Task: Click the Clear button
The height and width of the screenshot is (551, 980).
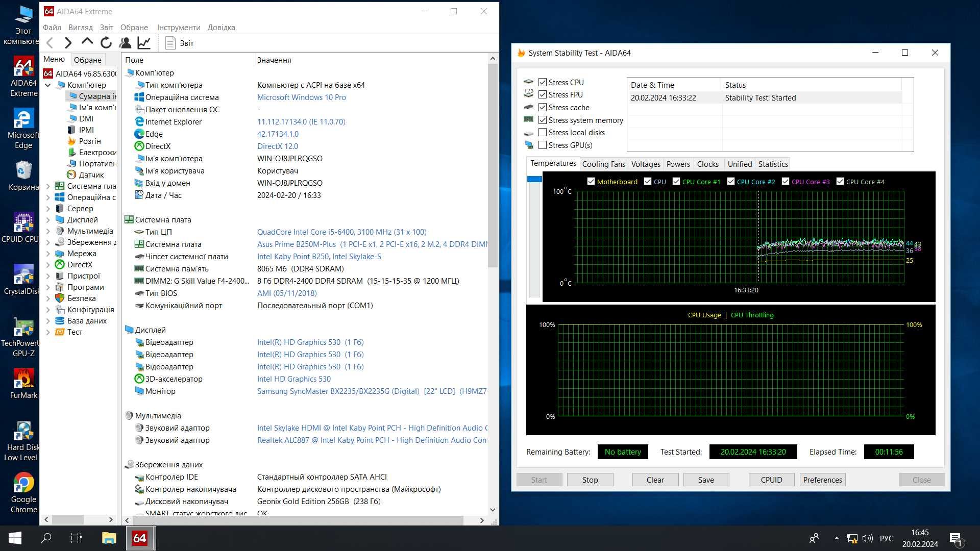Action: coord(655,480)
